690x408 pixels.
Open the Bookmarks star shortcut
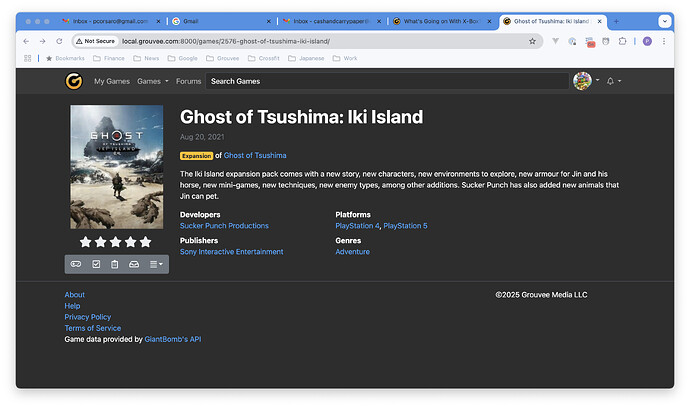(65, 58)
